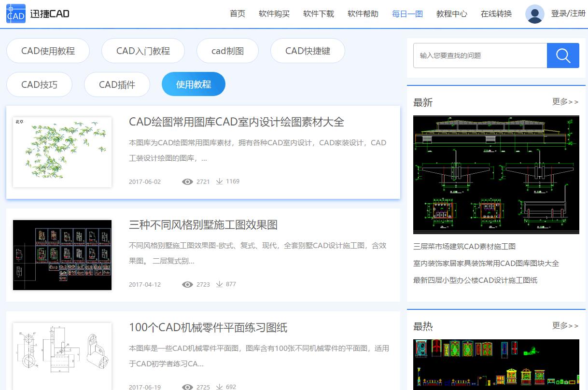The width and height of the screenshot is (588, 390).
Task: Open article 三层菜市场建筑CAD素材施工图
Action: coord(464,246)
